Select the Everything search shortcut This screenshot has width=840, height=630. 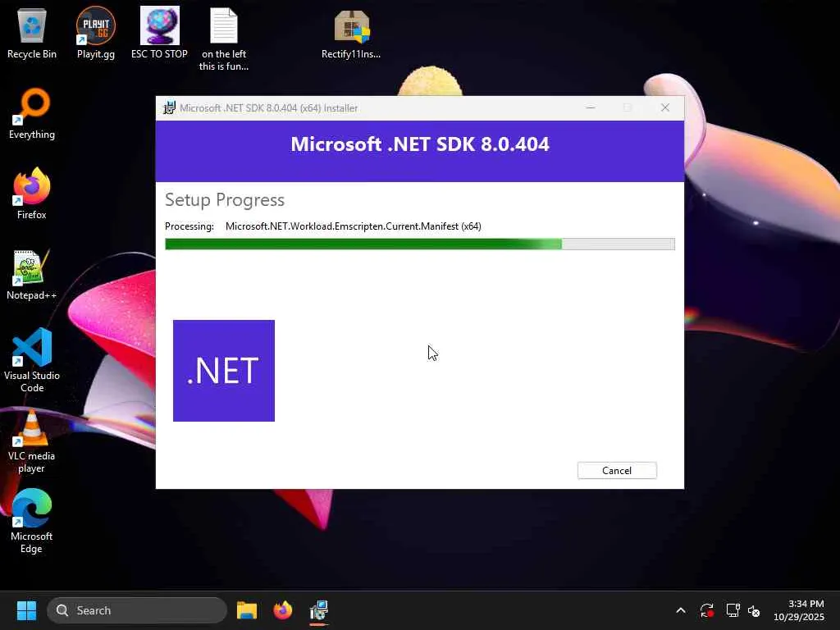(32, 113)
